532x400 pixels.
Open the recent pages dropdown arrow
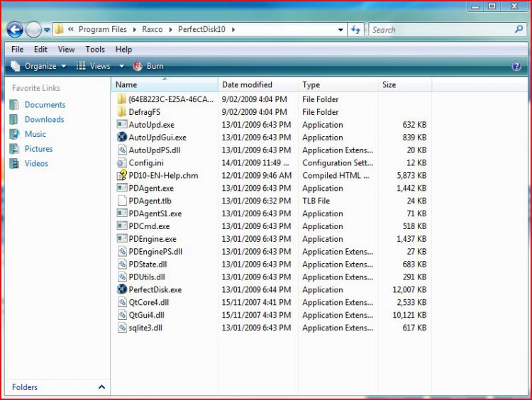[x=47, y=30]
